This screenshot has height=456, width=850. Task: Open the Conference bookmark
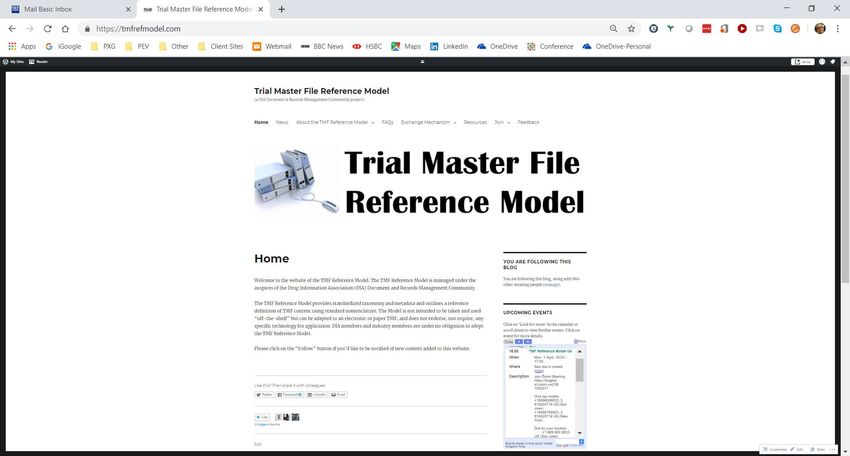pyautogui.click(x=550, y=47)
